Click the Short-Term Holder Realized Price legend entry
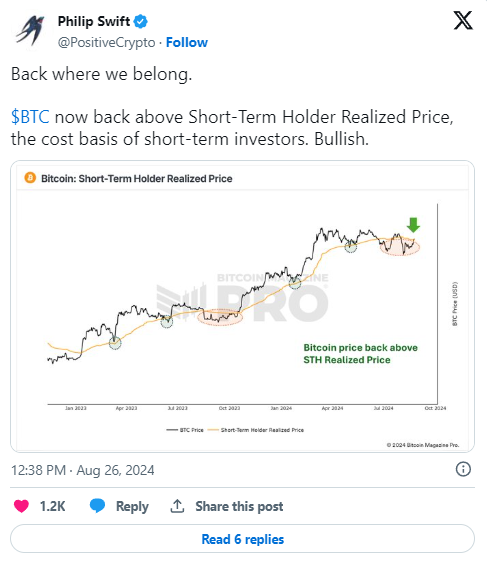The width and height of the screenshot is (487, 562). click(x=256, y=430)
